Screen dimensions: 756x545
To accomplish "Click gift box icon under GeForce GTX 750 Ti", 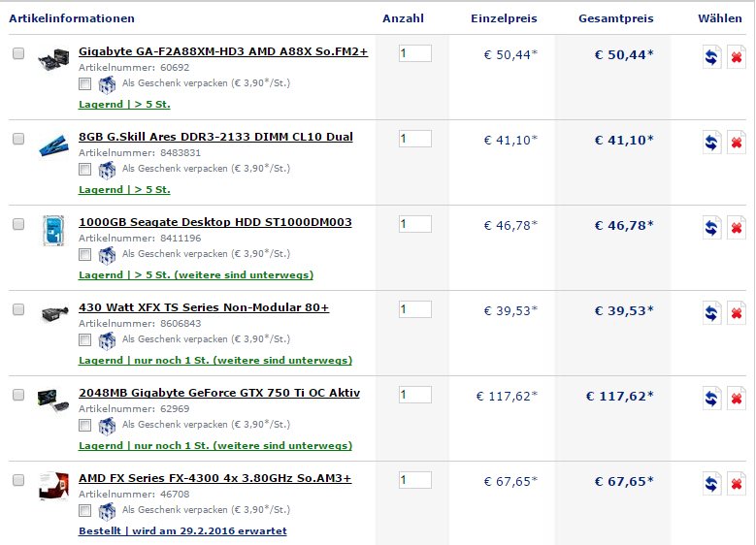I will (x=107, y=426).
